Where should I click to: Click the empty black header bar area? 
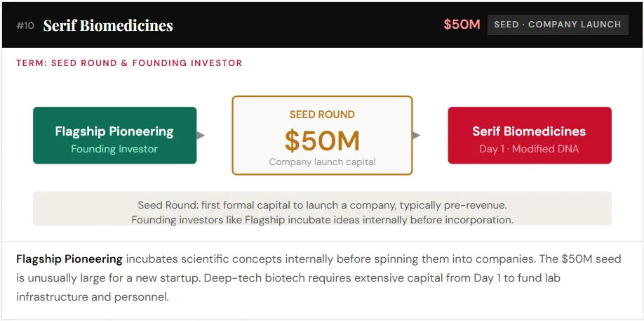(x=309, y=25)
